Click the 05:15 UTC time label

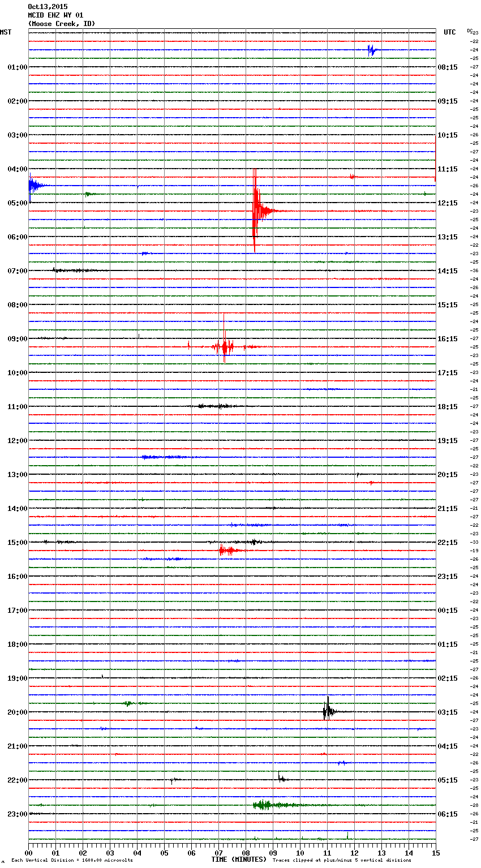tap(448, 780)
